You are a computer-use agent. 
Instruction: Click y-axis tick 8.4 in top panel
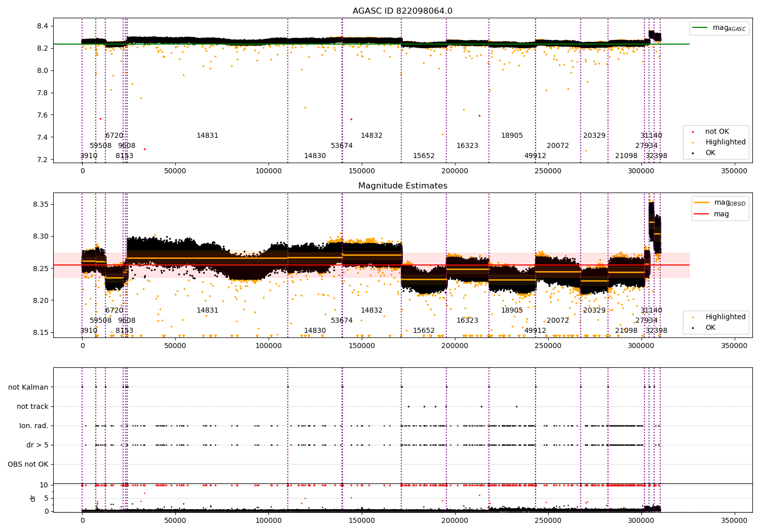tap(43, 26)
